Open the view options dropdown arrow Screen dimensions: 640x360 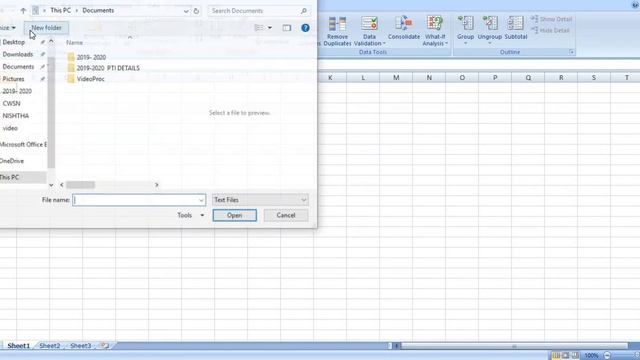click(x=269, y=28)
